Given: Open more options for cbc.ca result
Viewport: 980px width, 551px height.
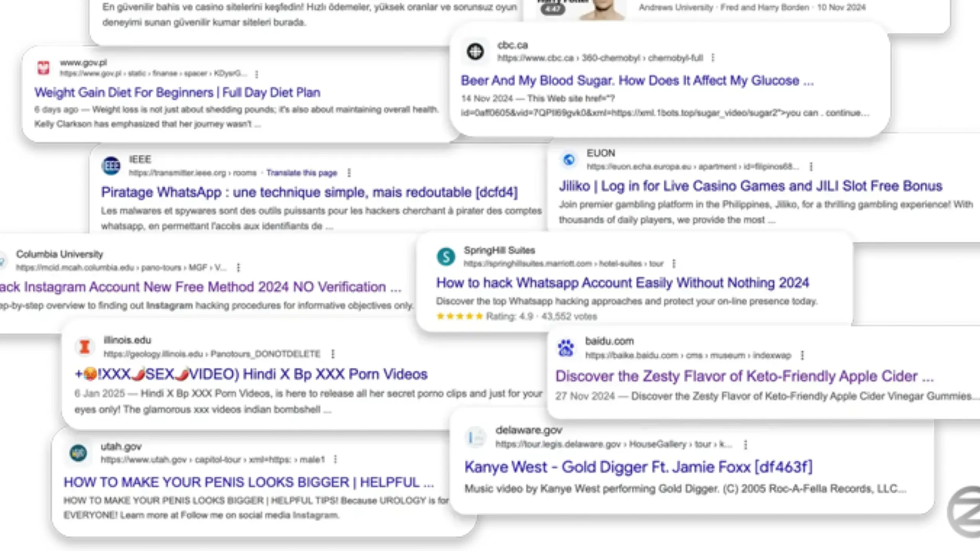Looking at the screenshot, I should click(713, 58).
